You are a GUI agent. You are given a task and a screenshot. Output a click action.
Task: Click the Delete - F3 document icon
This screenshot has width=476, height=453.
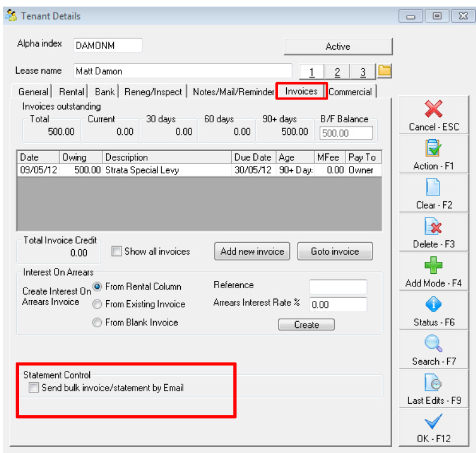pyautogui.click(x=433, y=226)
